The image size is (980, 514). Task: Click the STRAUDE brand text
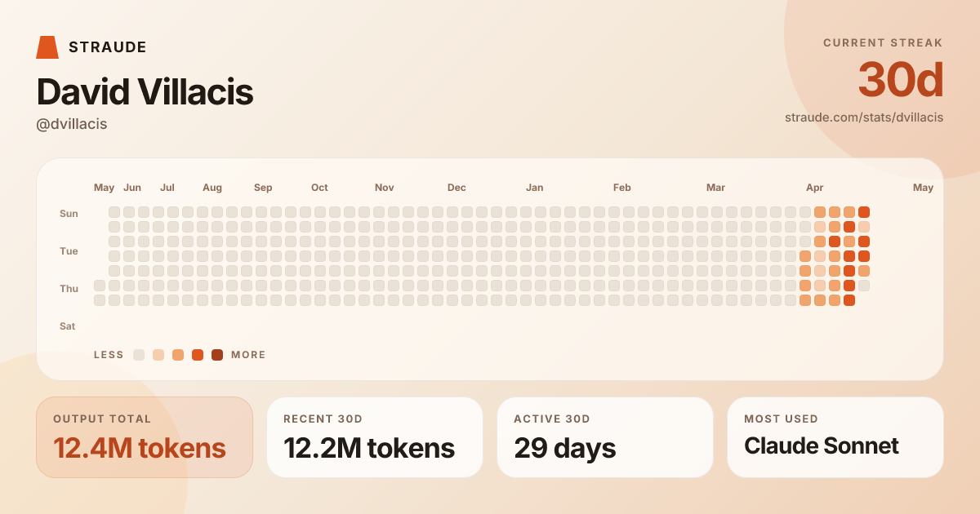click(x=108, y=47)
